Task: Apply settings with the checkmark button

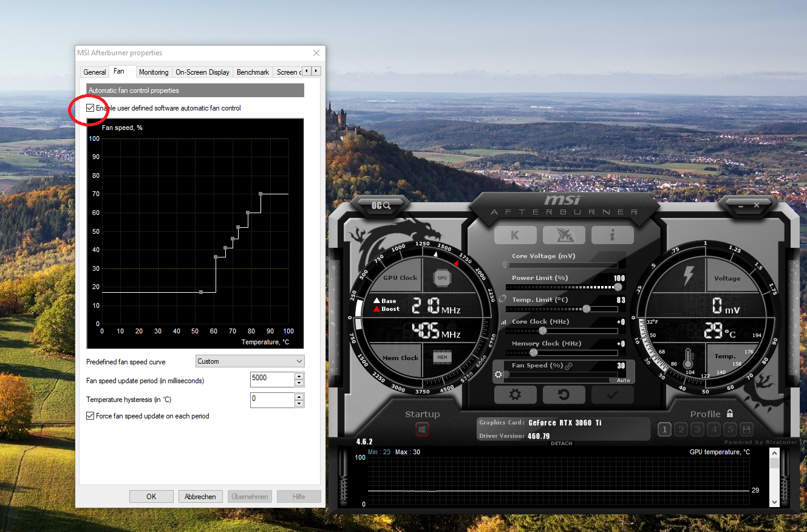Action: [612, 395]
